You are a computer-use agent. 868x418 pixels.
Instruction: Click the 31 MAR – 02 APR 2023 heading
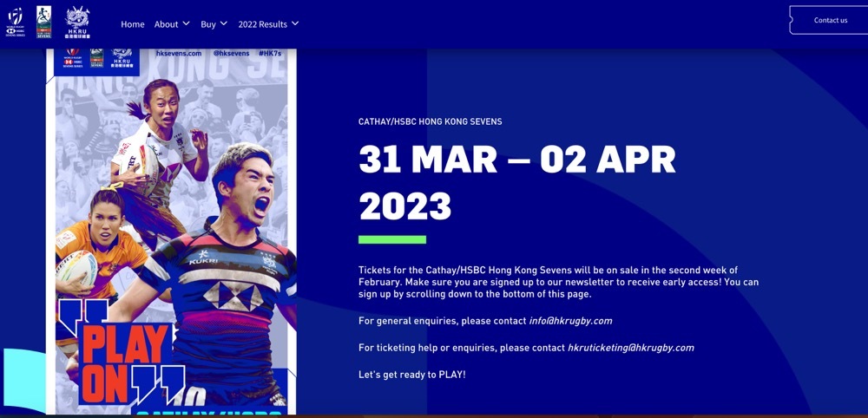pyautogui.click(x=517, y=183)
